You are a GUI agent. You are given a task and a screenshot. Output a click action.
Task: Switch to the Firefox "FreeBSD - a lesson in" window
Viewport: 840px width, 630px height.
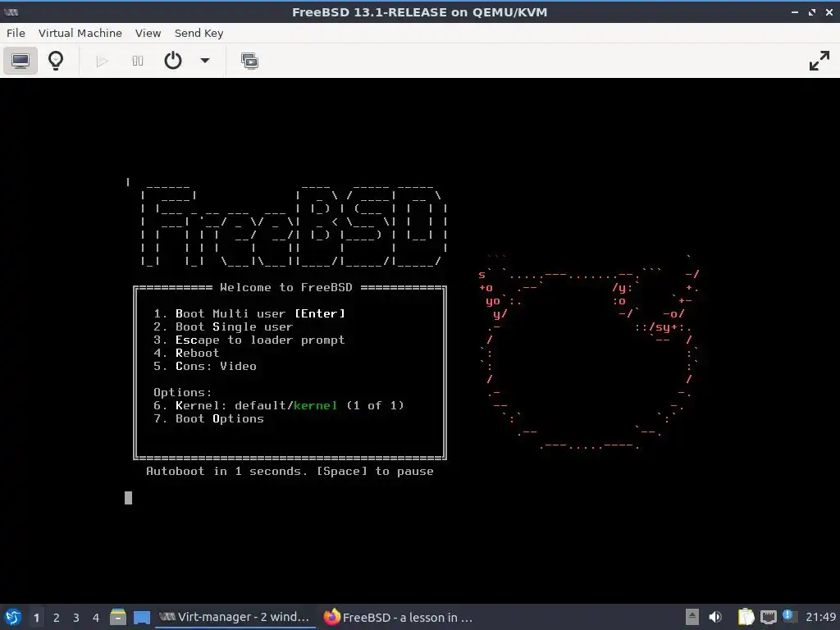[399, 617]
